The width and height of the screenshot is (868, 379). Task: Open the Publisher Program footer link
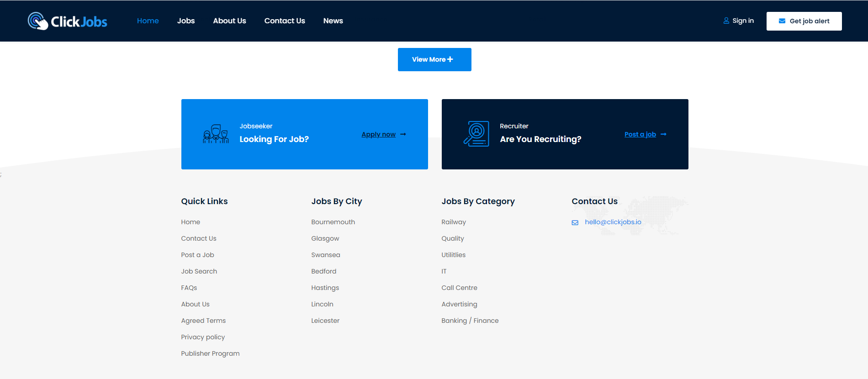coord(210,353)
